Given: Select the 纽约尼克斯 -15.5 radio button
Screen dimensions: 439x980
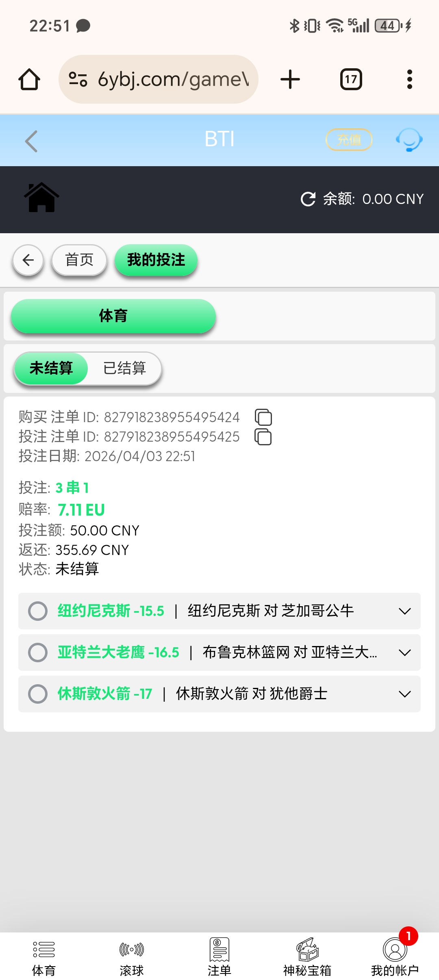Looking at the screenshot, I should tap(38, 611).
